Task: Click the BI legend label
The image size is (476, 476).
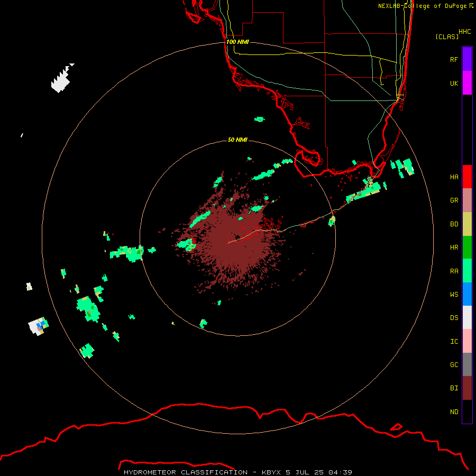Action: point(454,388)
